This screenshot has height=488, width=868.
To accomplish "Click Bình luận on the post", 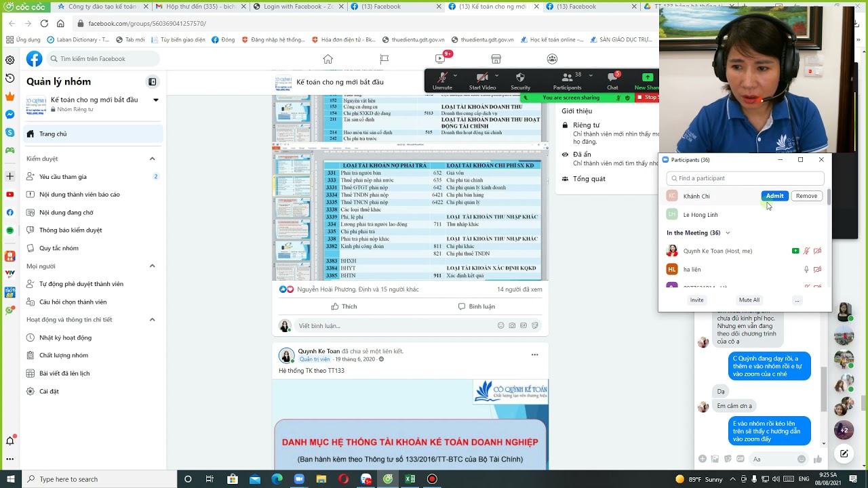I will pyautogui.click(x=476, y=306).
